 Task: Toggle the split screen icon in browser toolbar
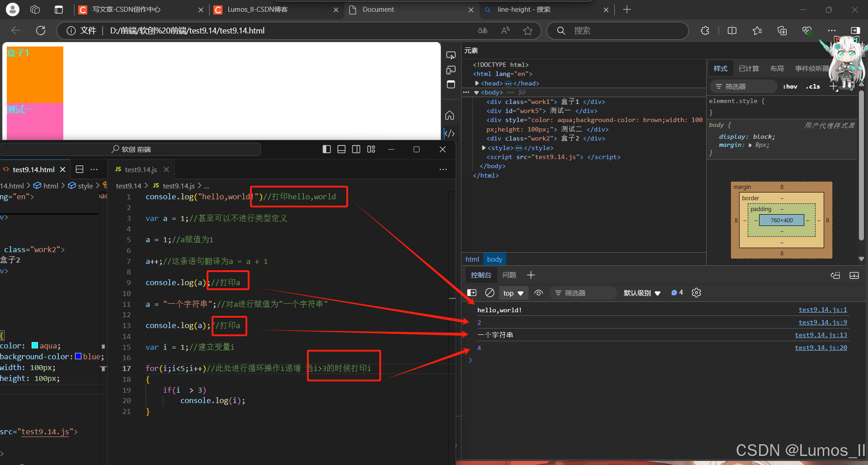click(x=732, y=31)
